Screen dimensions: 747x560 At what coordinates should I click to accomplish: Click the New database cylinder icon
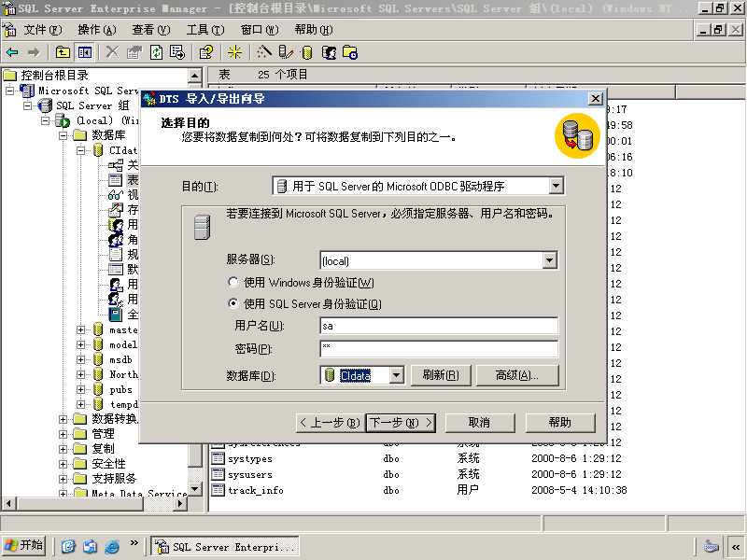(307, 52)
